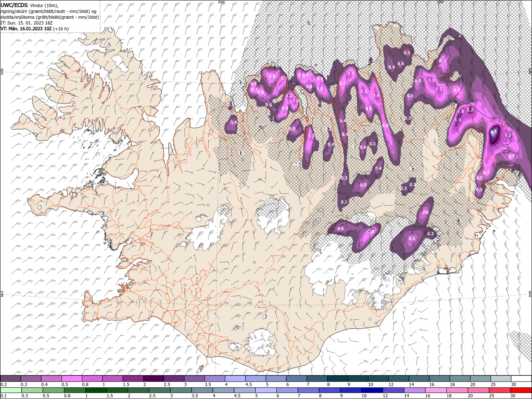Click the grey-green 3–3.5 swatch in lower legend
532x399 pixels.
tap(180, 390)
